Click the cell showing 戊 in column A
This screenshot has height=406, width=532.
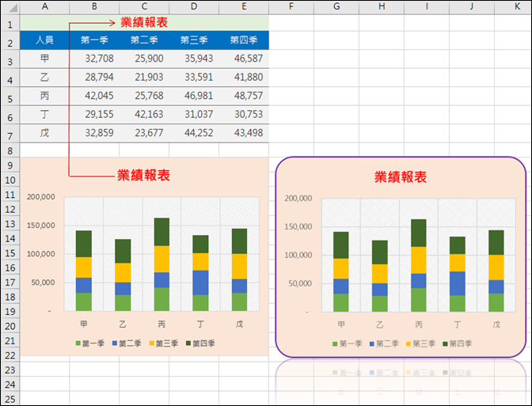pos(45,133)
